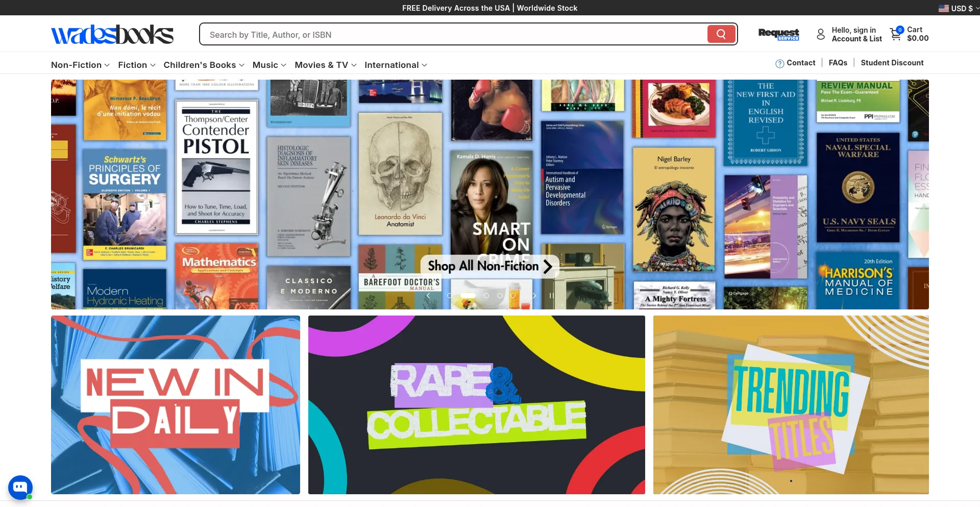
Task: Click the Leonardo da Vinci Anatomist cover
Action: tap(400, 174)
